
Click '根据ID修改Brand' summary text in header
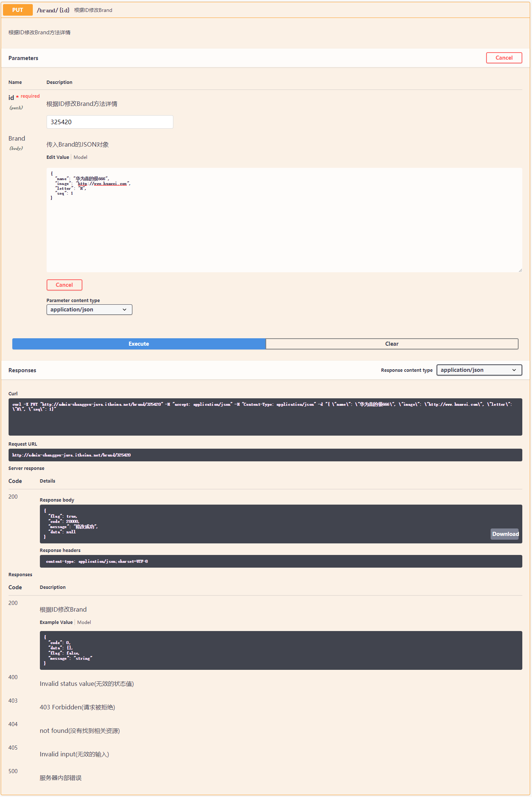[93, 10]
